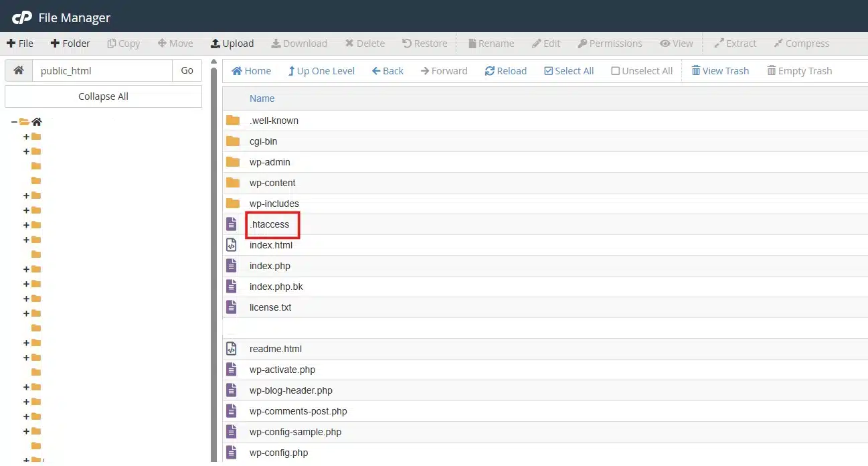Expand the second folder in tree

click(26, 151)
